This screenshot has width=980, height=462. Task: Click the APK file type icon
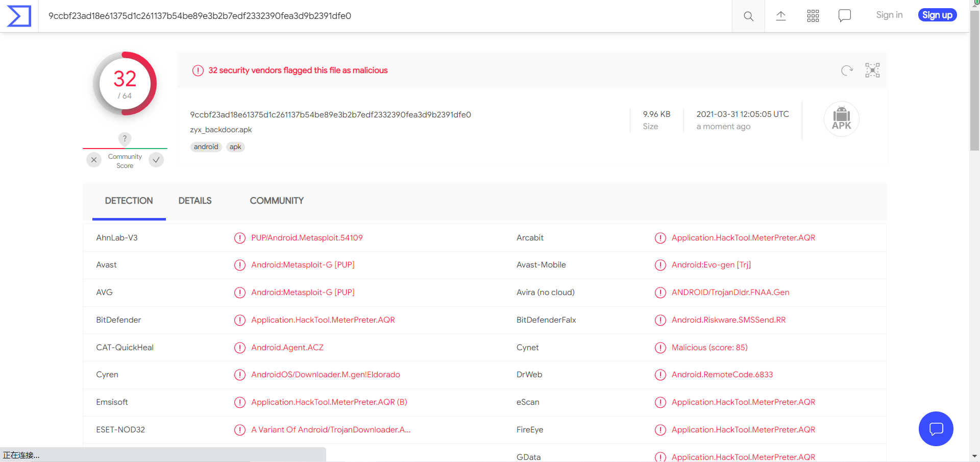[x=842, y=119]
